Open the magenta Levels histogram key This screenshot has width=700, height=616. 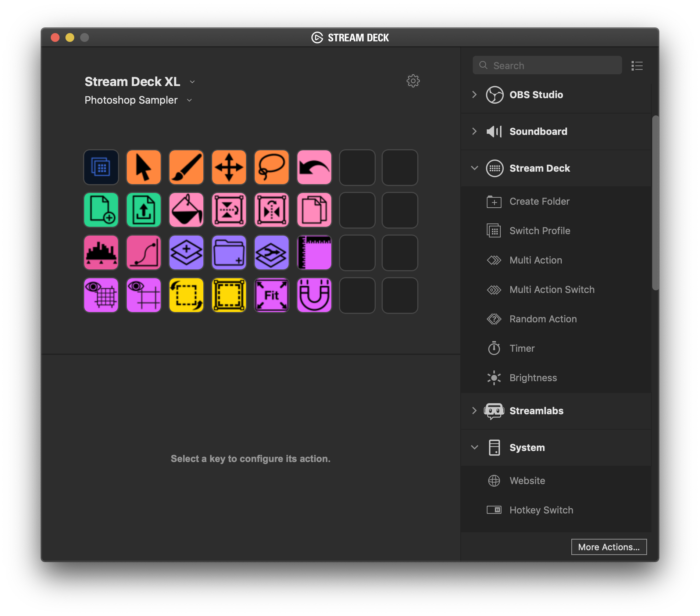[x=101, y=253]
